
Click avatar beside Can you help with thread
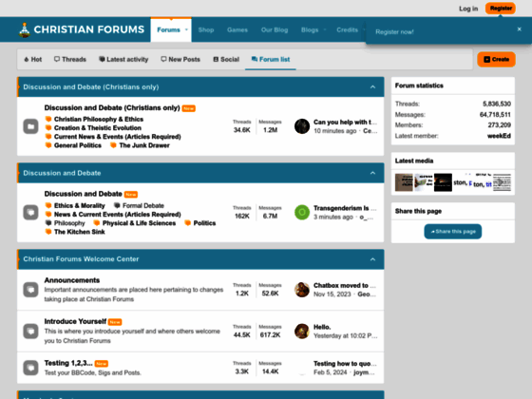tap(302, 126)
